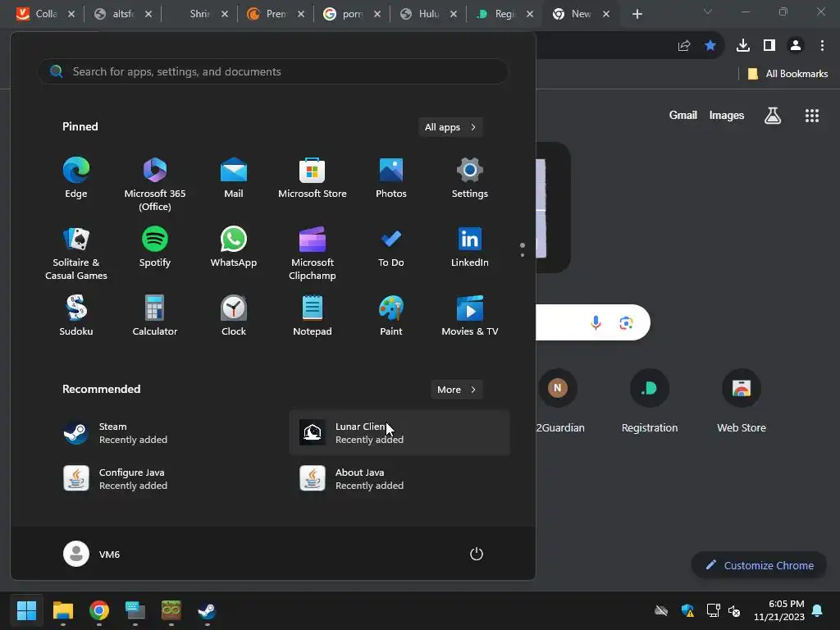
Task: Open Configure Java from Recommended
Action: [163, 478]
